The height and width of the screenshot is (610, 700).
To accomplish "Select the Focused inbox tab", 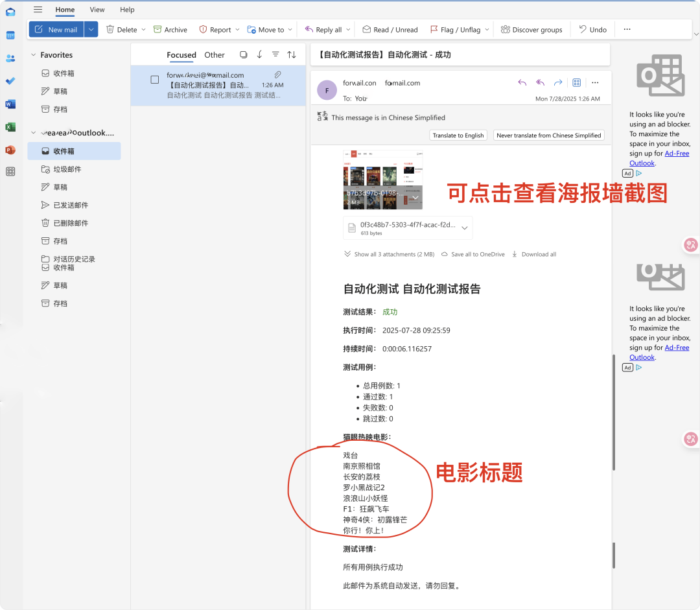I will 181,55.
